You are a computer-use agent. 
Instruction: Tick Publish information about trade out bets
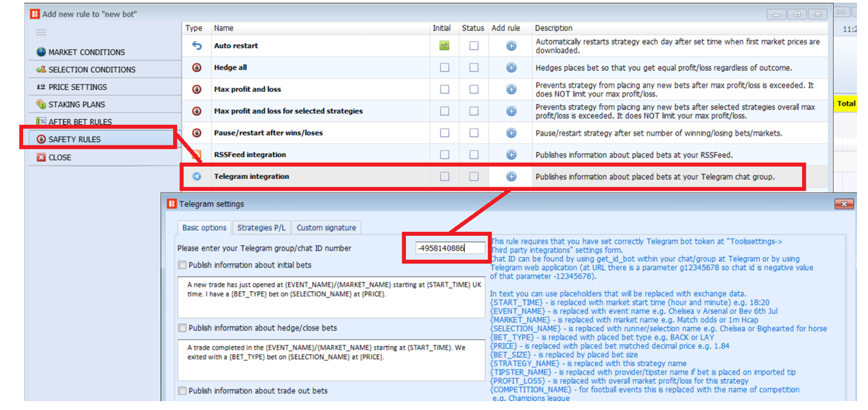pos(182,391)
